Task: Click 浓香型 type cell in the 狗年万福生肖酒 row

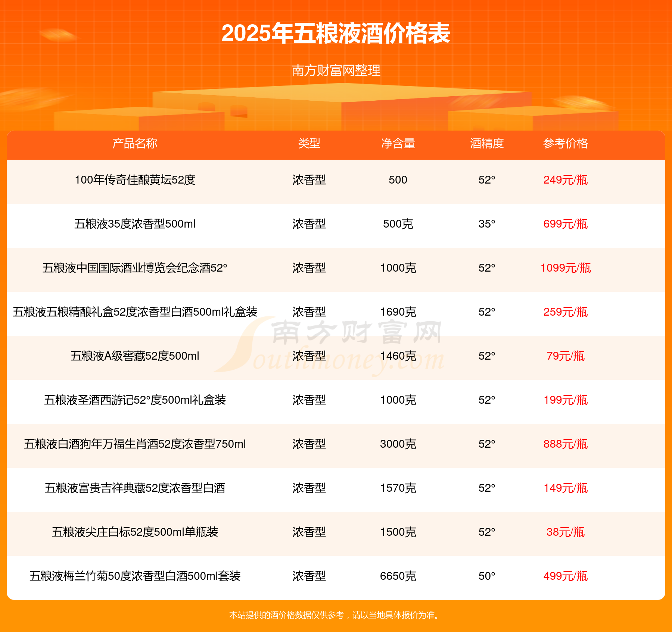Action: tap(309, 444)
